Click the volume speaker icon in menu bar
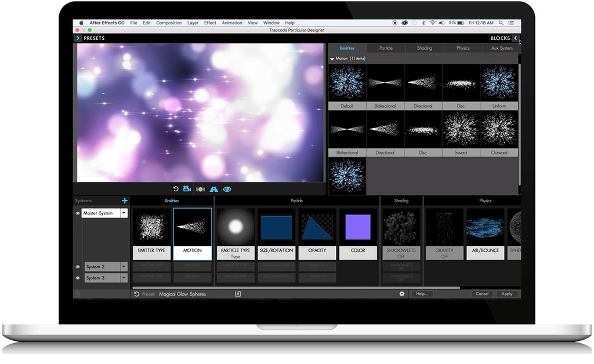 click(441, 23)
